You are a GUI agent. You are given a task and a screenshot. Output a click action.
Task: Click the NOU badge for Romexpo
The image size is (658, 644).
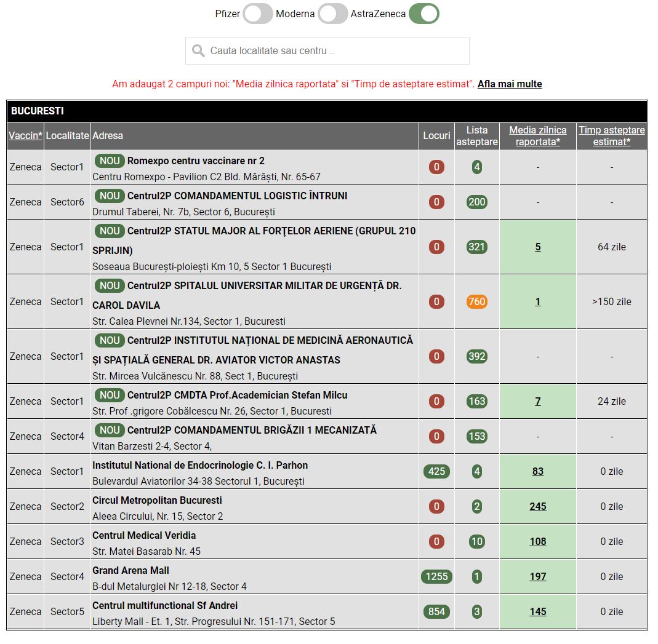[x=110, y=161]
